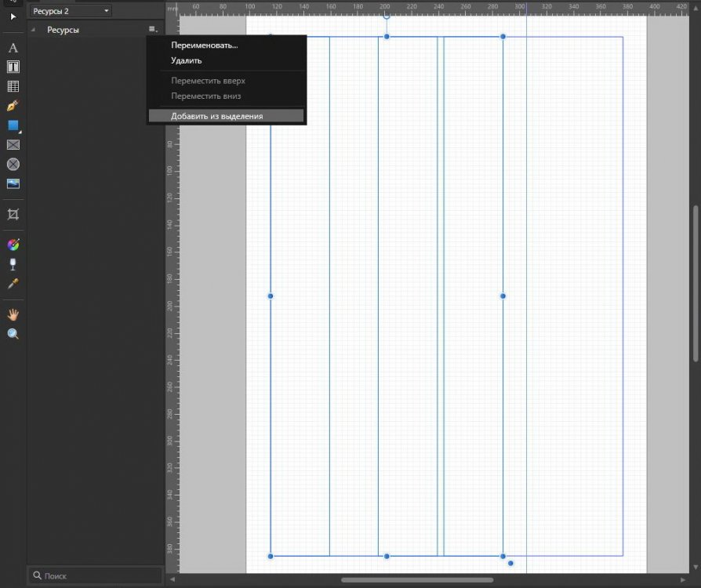This screenshot has height=588, width=701.
Task: Select the Place Image tool
Action: tap(13, 184)
